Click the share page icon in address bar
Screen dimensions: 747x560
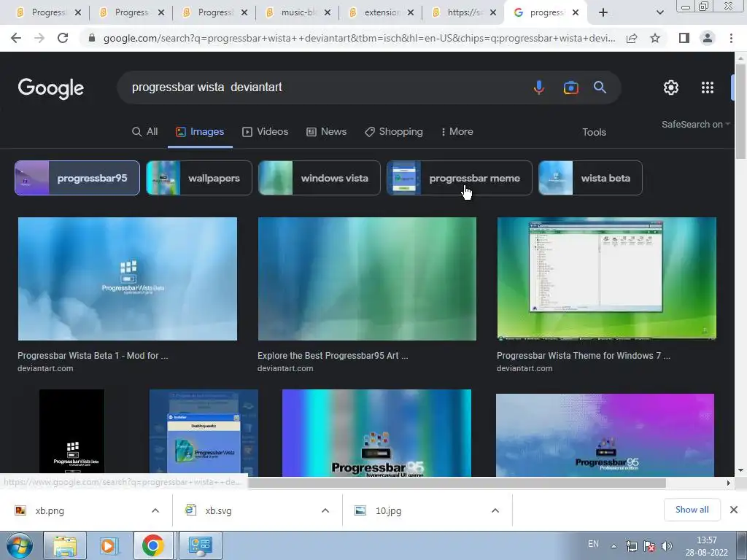pos(632,38)
